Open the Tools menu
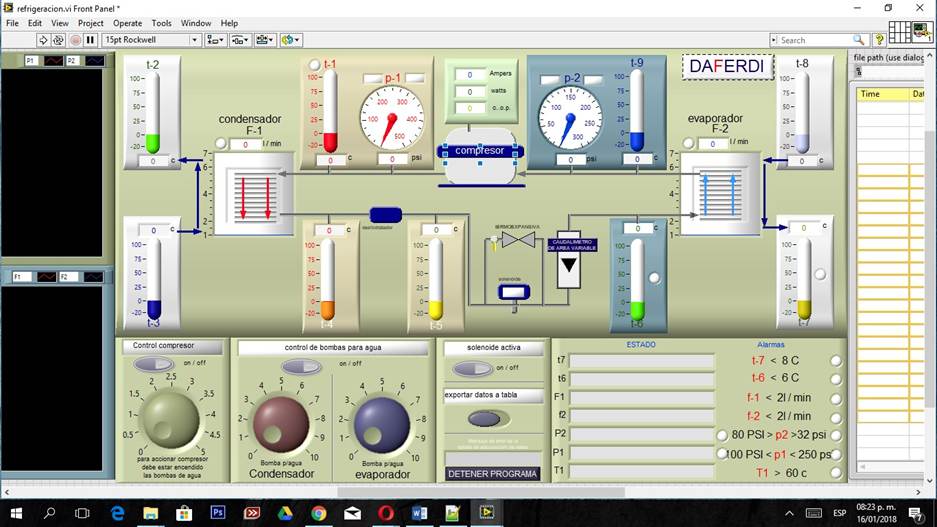This screenshot has height=527, width=937. click(x=161, y=23)
